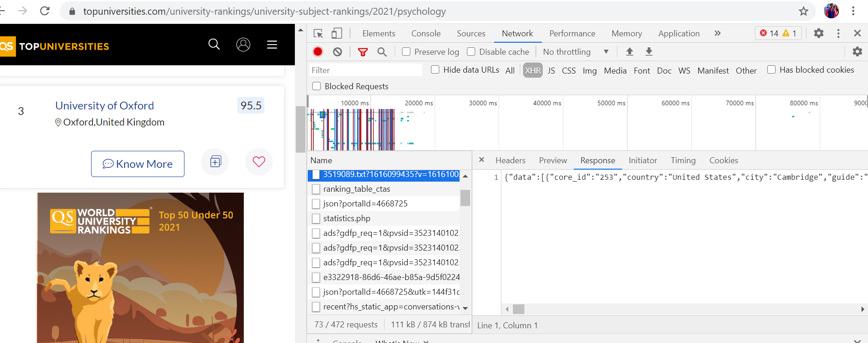The width and height of the screenshot is (868, 343).
Task: Toggle the XHR request type filter
Action: [533, 70]
